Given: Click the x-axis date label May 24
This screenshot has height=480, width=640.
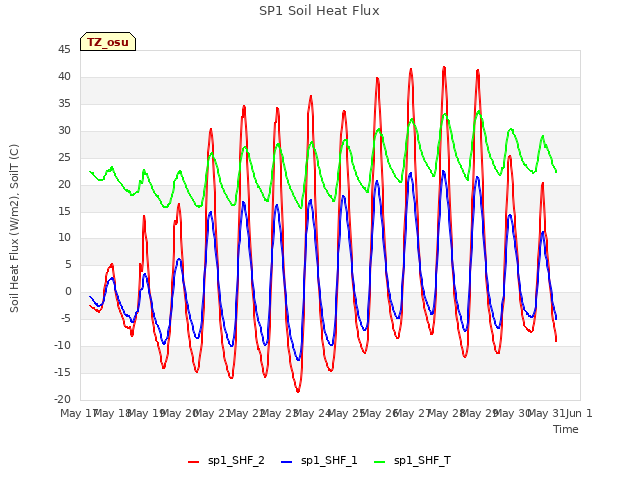Looking at the screenshot, I should (313, 413).
